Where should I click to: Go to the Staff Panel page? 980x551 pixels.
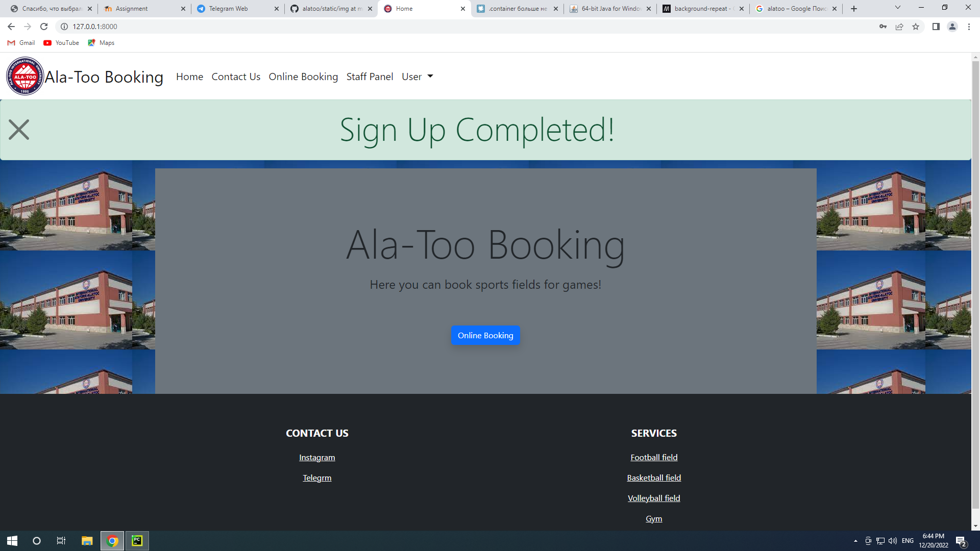pyautogui.click(x=370, y=77)
